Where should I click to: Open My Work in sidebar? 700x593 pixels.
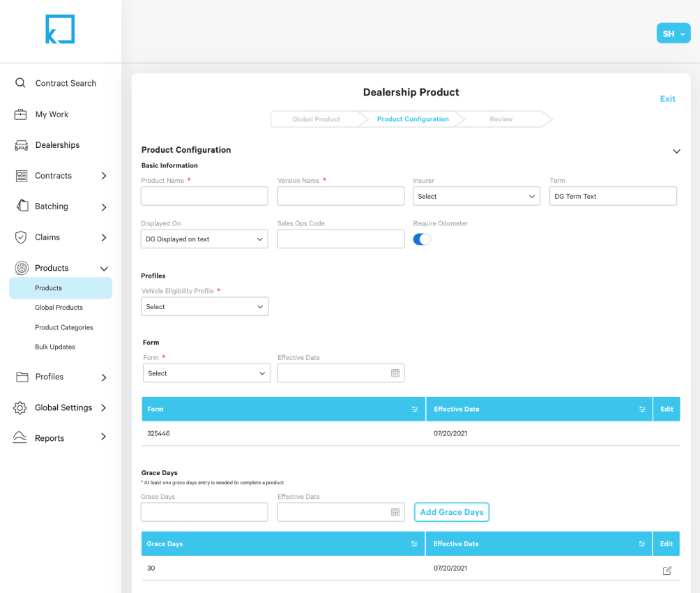pyautogui.click(x=52, y=114)
